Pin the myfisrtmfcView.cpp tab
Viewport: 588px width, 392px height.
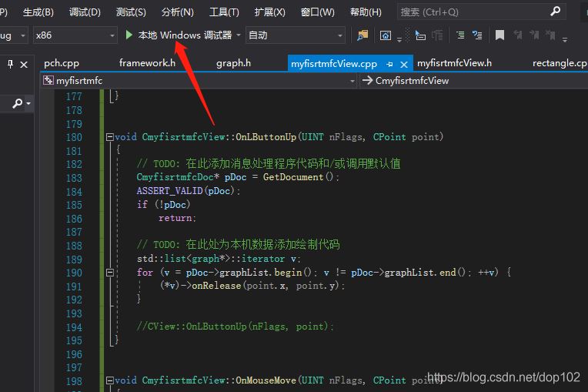click(389, 64)
